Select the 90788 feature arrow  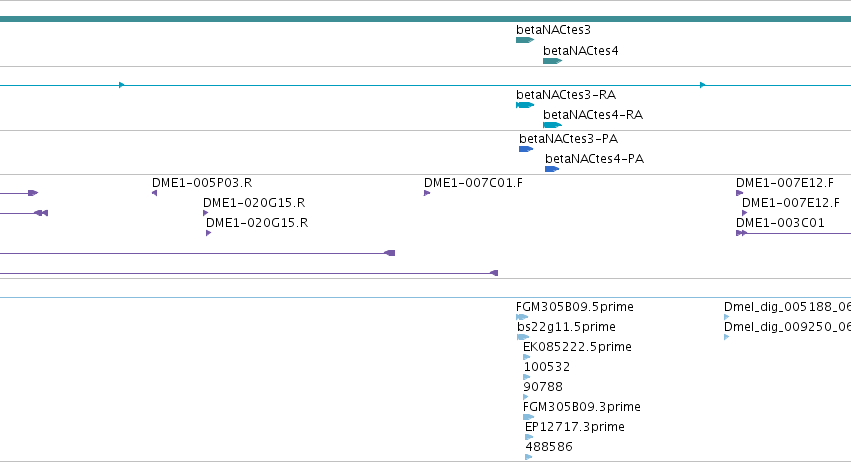525,397
